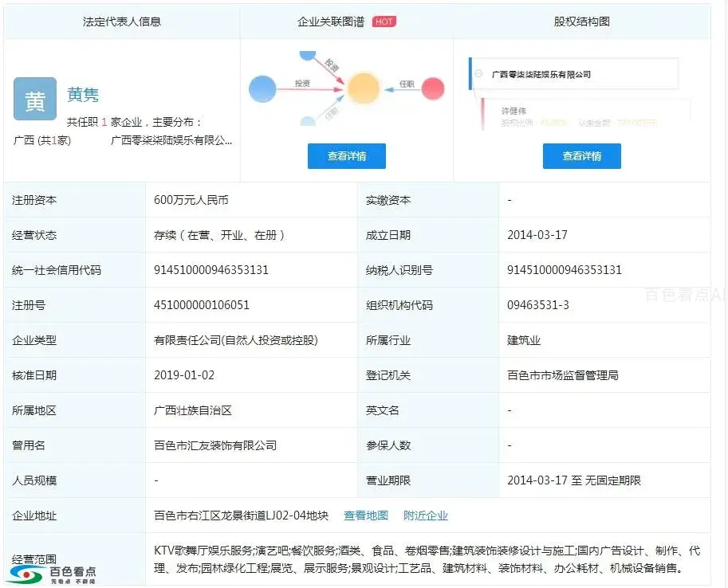
Task: Open the 查看地图 link
Action: tap(366, 515)
